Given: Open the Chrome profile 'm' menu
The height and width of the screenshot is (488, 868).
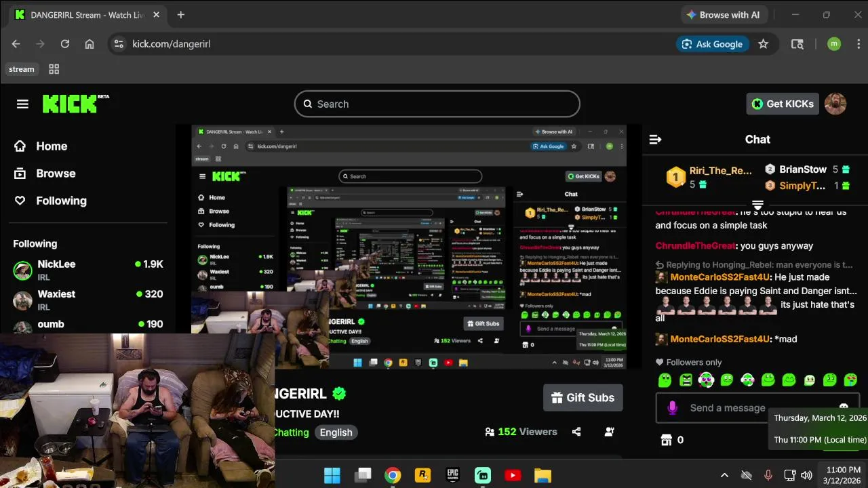Looking at the screenshot, I should 834,44.
